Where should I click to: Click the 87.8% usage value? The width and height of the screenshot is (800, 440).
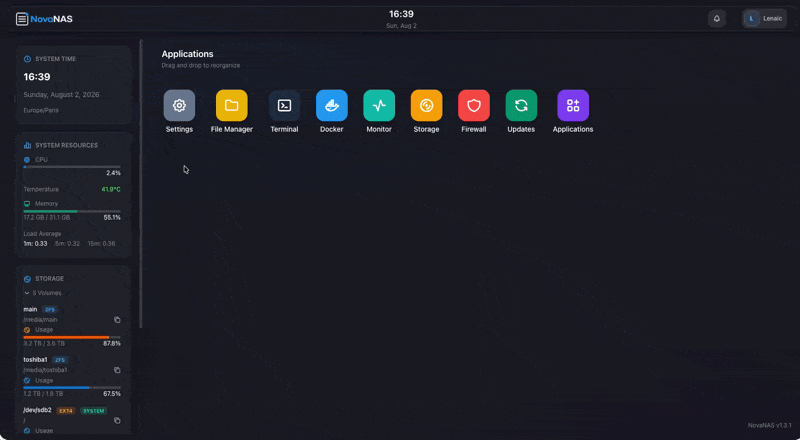(112, 344)
